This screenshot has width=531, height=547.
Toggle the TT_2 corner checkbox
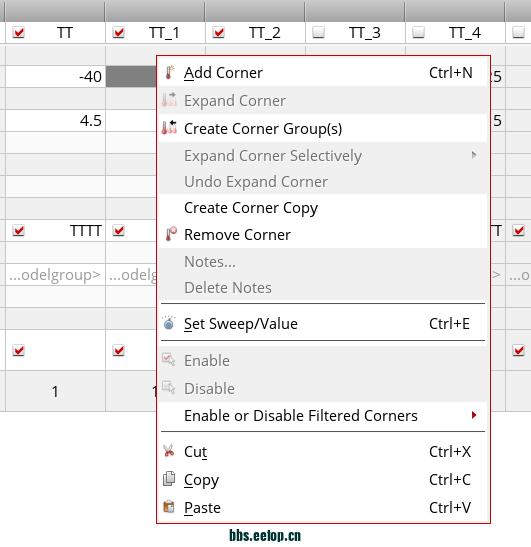(219, 32)
